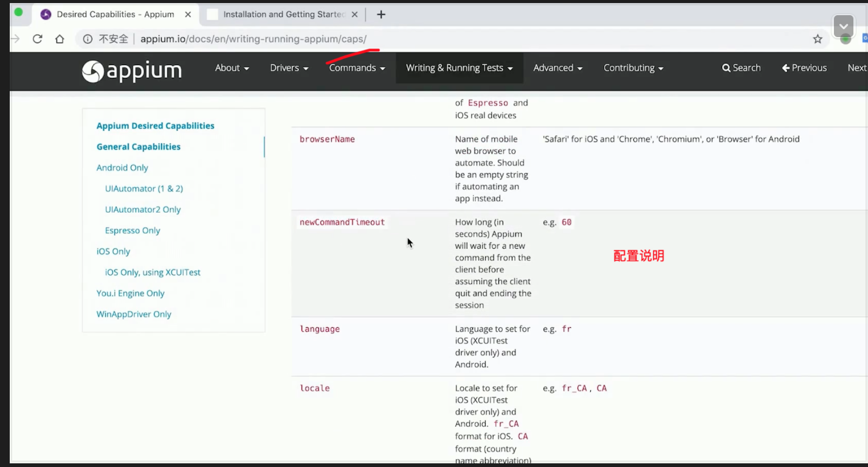Click the forward navigation arrow

tap(15, 39)
